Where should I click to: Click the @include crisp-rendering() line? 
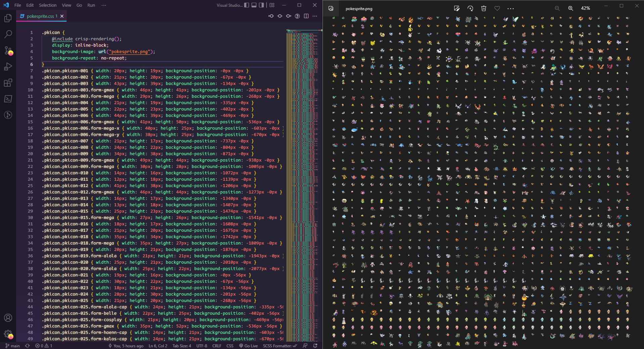pos(87,39)
